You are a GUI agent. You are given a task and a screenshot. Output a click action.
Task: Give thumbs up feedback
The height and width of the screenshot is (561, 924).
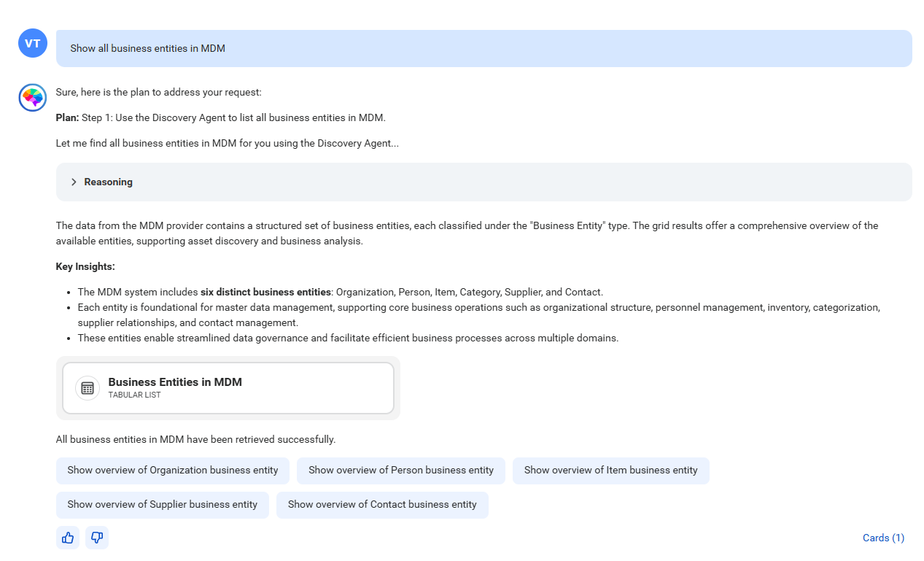pyautogui.click(x=68, y=538)
